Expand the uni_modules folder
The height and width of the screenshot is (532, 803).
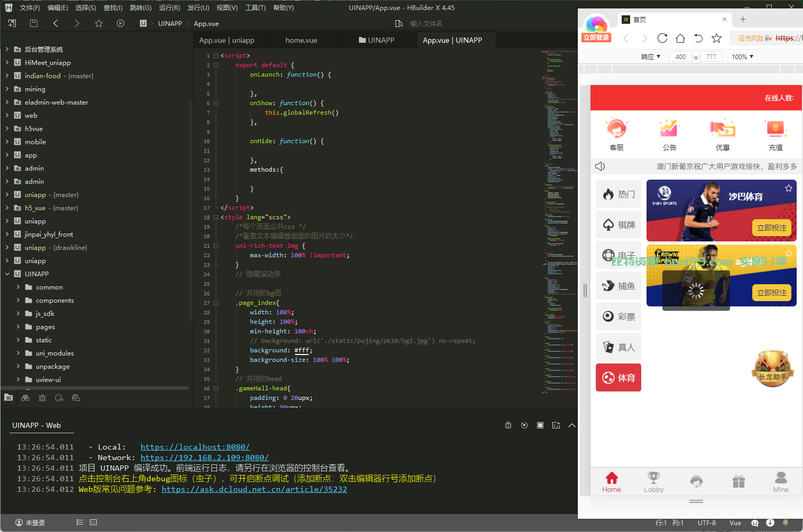coord(18,353)
